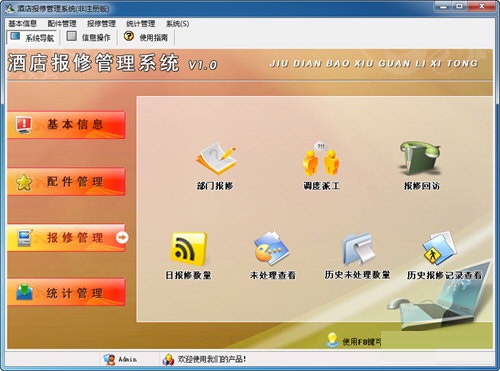Open the 报修回访 telephone folder icon

tap(421, 158)
